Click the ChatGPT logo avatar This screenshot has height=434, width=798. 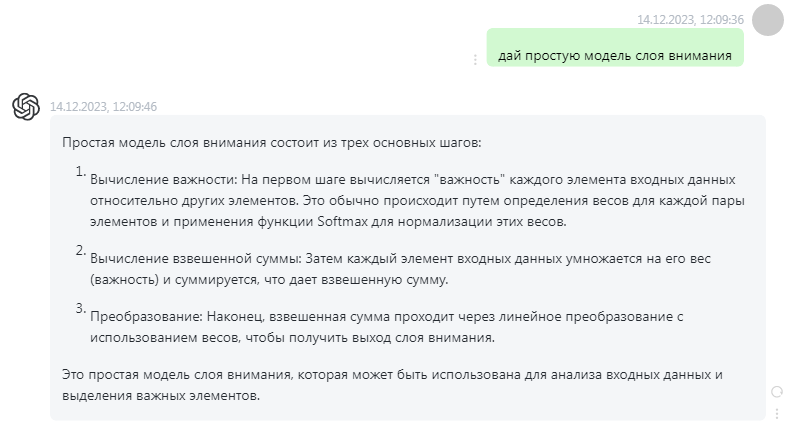[26, 106]
